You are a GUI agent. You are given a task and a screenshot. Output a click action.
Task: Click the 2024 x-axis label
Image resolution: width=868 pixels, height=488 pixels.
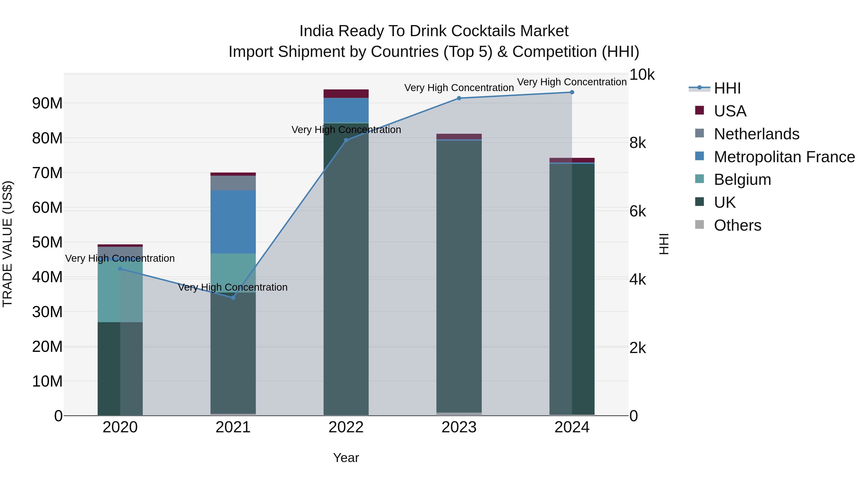(572, 427)
